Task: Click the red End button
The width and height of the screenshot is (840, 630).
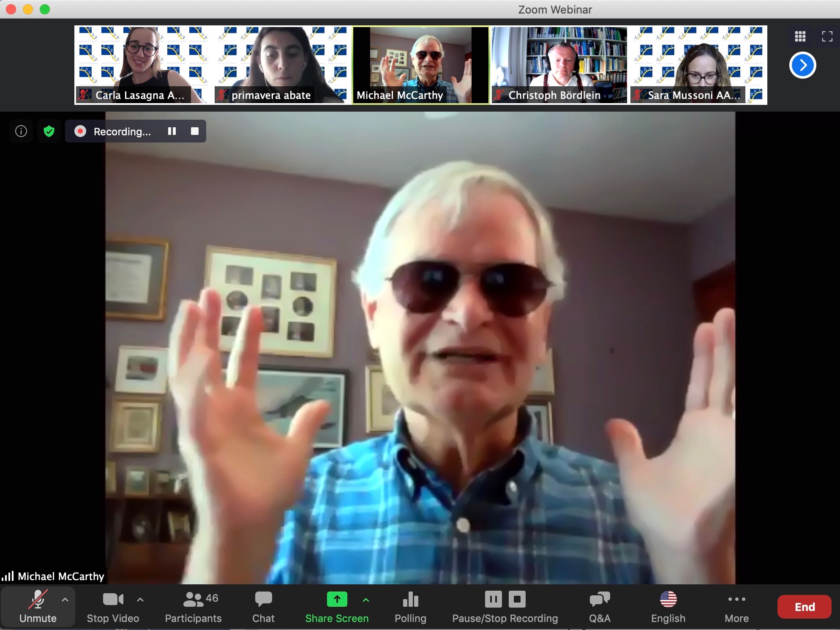Action: click(804, 607)
